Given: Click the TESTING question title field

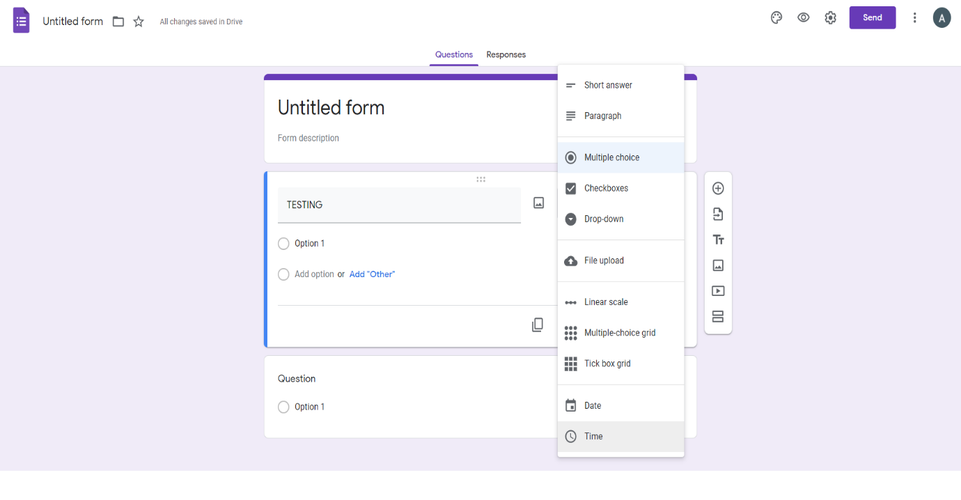Looking at the screenshot, I should click(399, 205).
